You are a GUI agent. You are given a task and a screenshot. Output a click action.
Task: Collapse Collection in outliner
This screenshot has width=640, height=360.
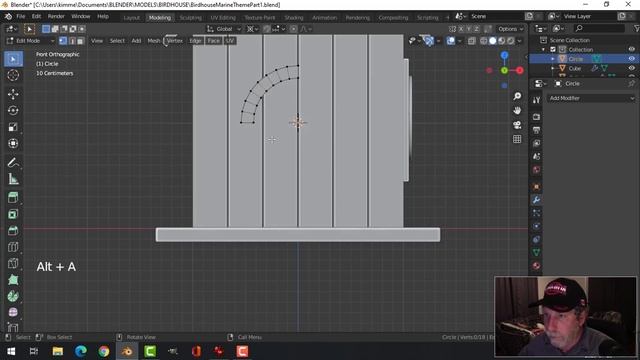pos(544,49)
